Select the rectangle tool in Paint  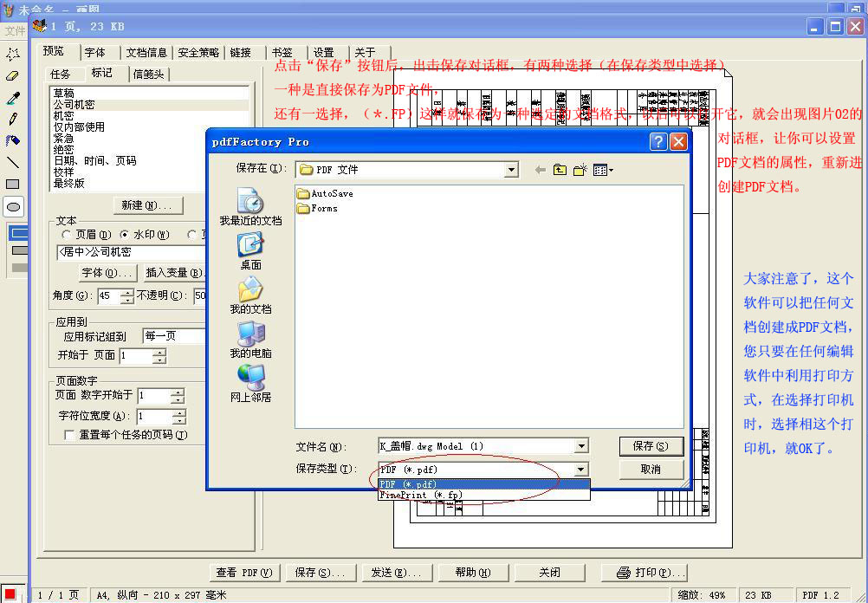click(13, 185)
